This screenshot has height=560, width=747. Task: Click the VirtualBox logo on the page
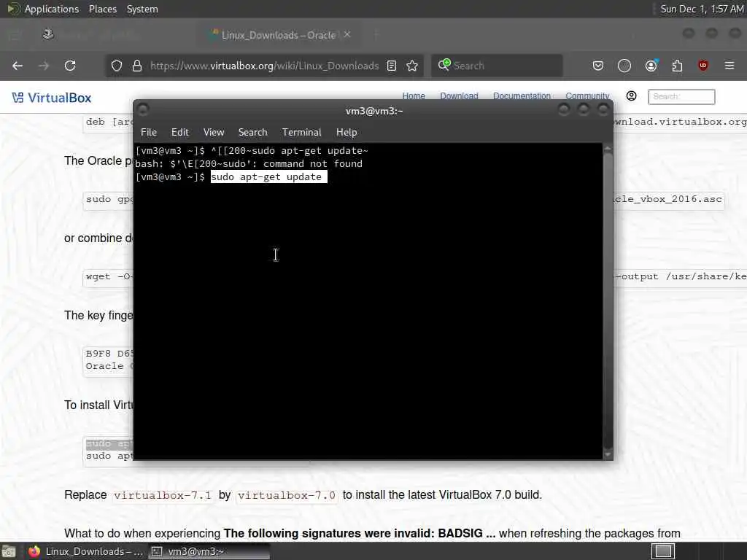point(52,98)
